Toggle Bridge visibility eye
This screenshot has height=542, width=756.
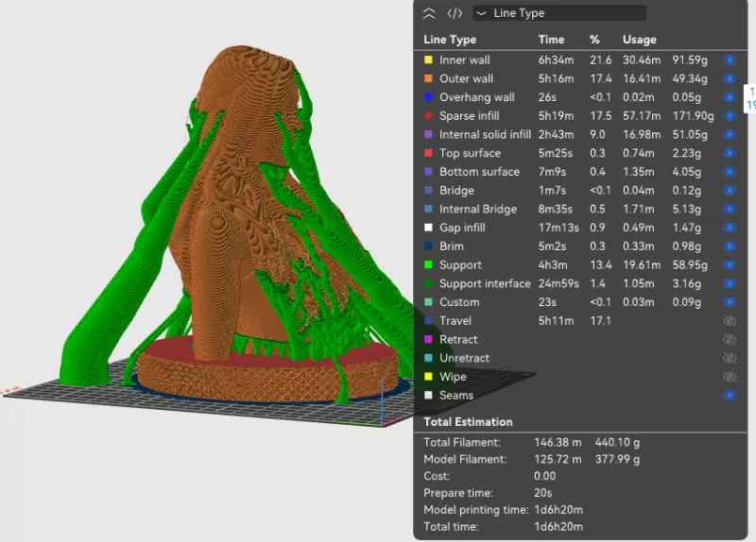[730, 191]
